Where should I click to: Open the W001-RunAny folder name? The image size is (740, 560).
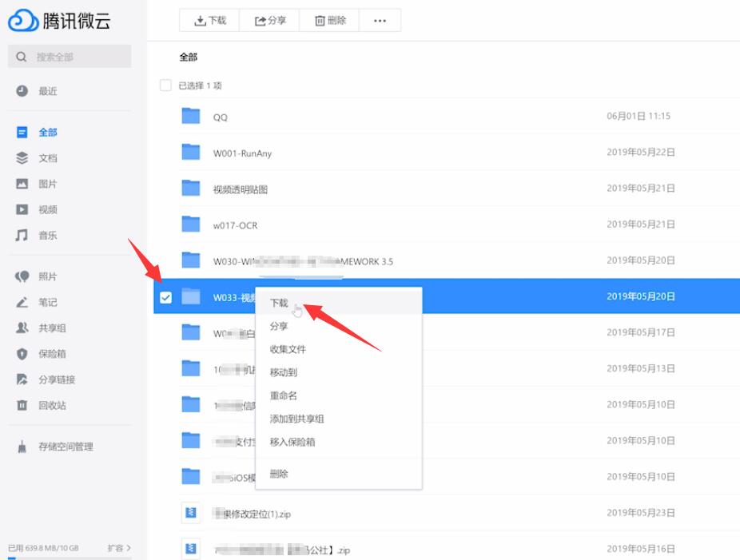tap(242, 153)
